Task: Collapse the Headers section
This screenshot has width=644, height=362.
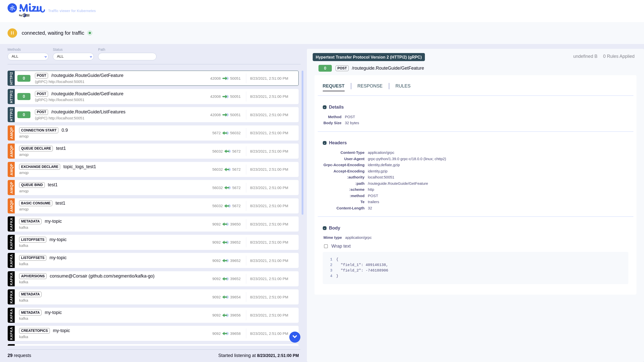Action: [x=325, y=143]
